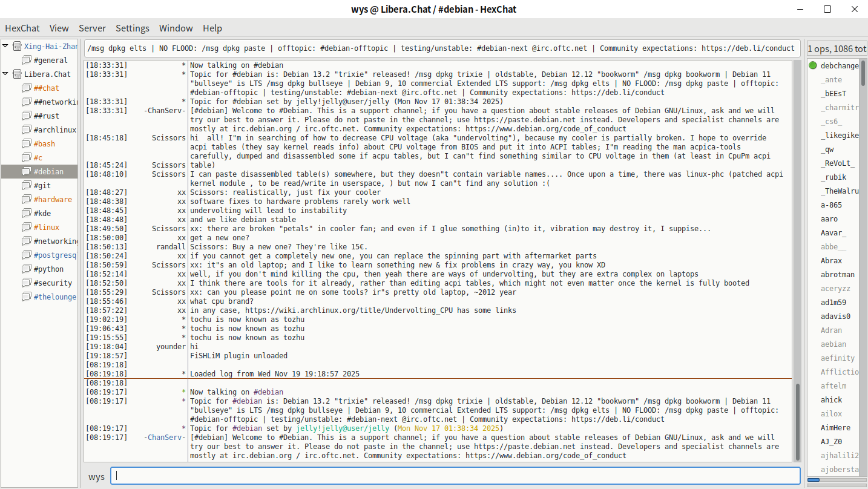Select user Adran in the user list
The width and height of the screenshot is (868, 489).
click(x=831, y=330)
